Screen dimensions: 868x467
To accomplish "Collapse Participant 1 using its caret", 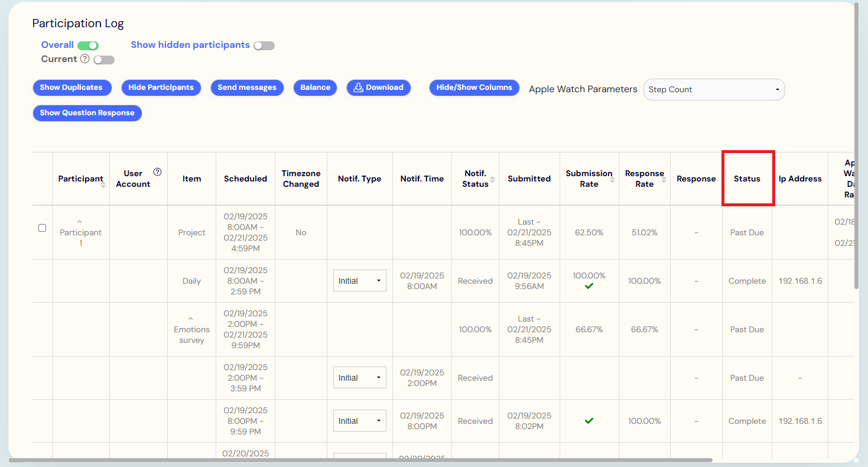I will 80,222.
